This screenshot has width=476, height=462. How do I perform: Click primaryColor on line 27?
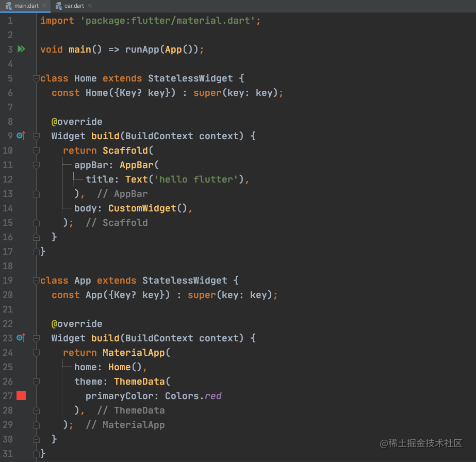click(x=120, y=396)
